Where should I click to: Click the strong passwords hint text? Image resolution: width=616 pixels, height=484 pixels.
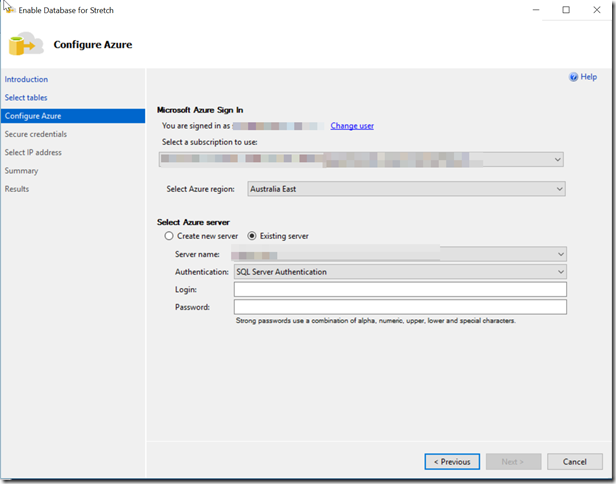coord(376,321)
